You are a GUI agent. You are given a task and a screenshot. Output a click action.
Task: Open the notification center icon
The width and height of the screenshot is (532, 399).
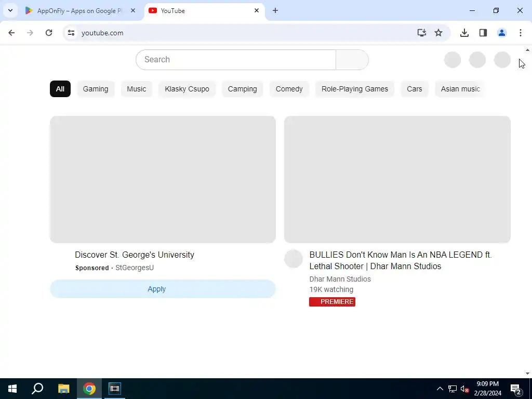(516, 389)
